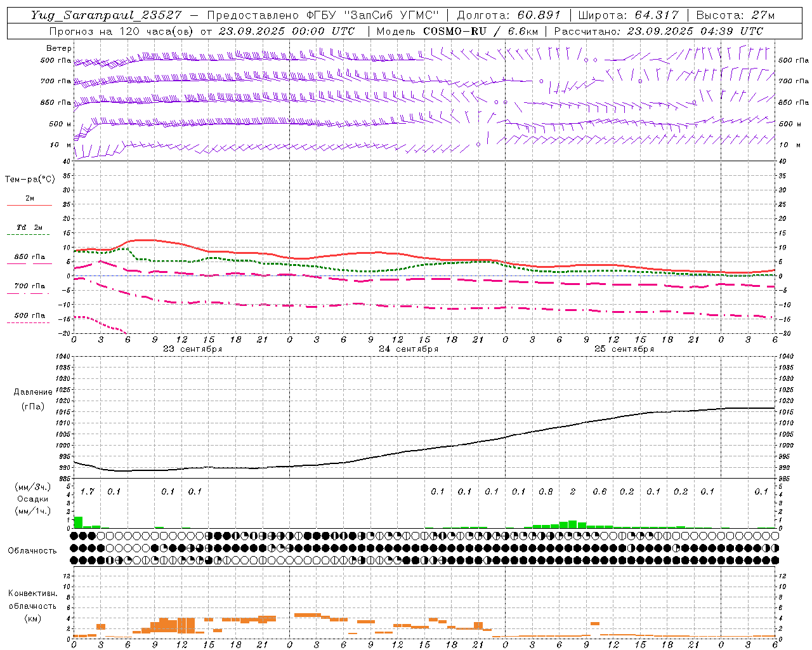Click the Облачность cloud cover row label
The image size is (812, 650).
(32, 550)
